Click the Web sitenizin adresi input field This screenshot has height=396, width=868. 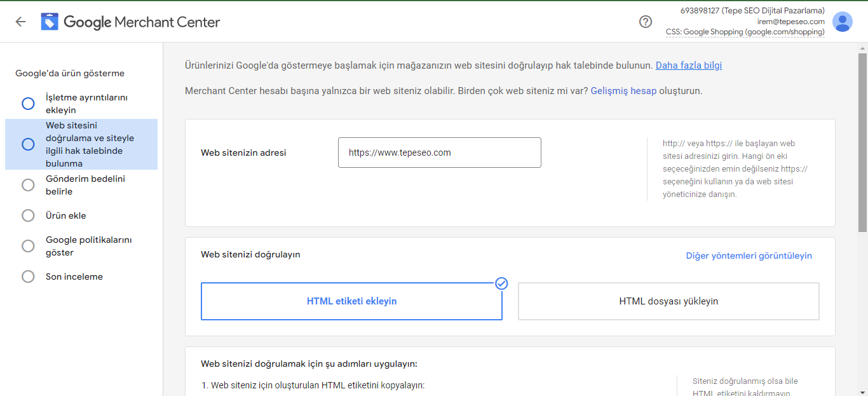coord(439,153)
